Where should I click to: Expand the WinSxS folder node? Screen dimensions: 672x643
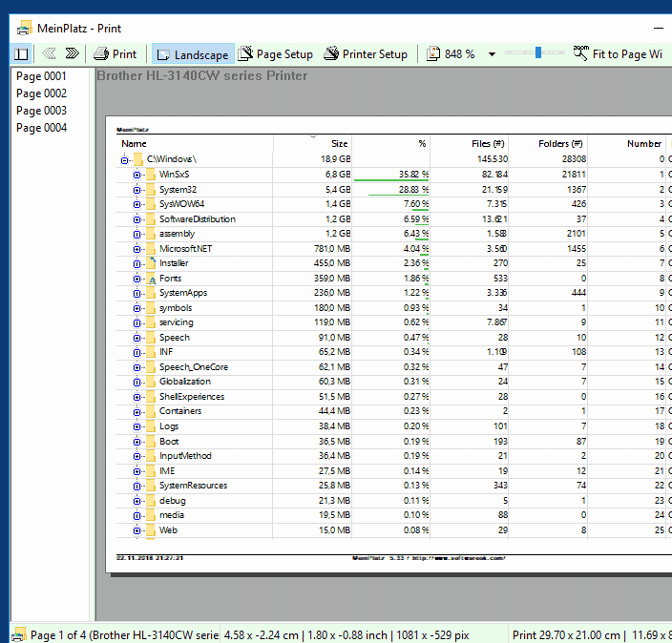pyautogui.click(x=136, y=175)
